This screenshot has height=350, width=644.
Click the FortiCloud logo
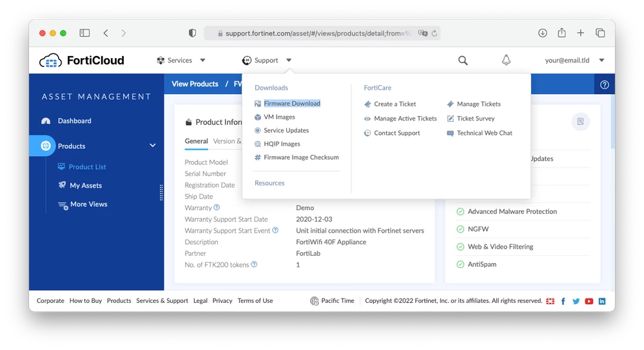pyautogui.click(x=82, y=61)
